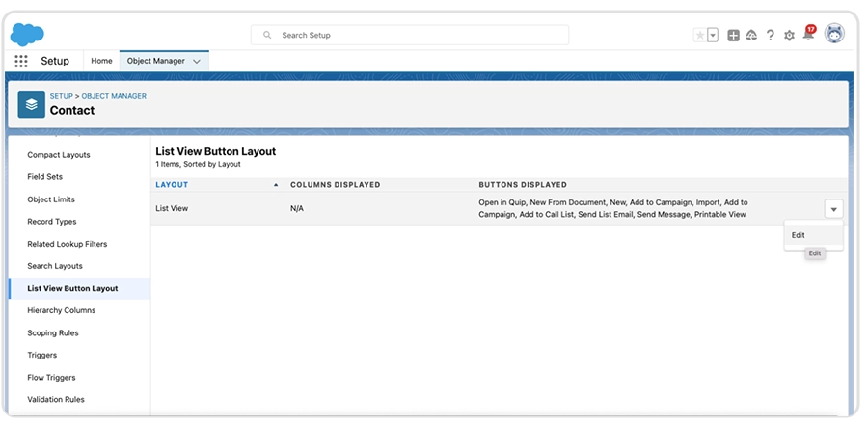Open Validation Rules in the sidebar
868x425 pixels.
point(55,400)
